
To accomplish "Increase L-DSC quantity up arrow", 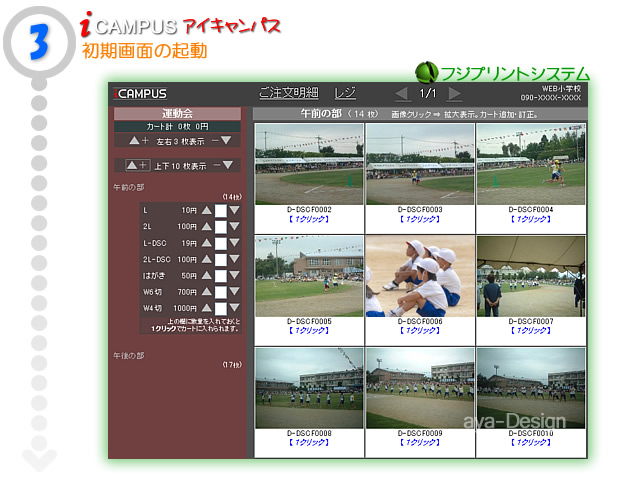I will 207,243.
